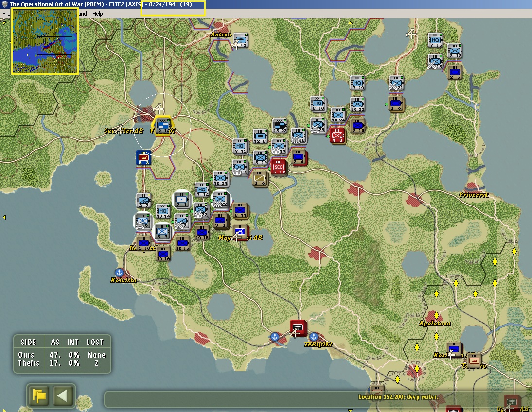
Task: Select the gray unit at Antrea
Action: click(241, 41)
